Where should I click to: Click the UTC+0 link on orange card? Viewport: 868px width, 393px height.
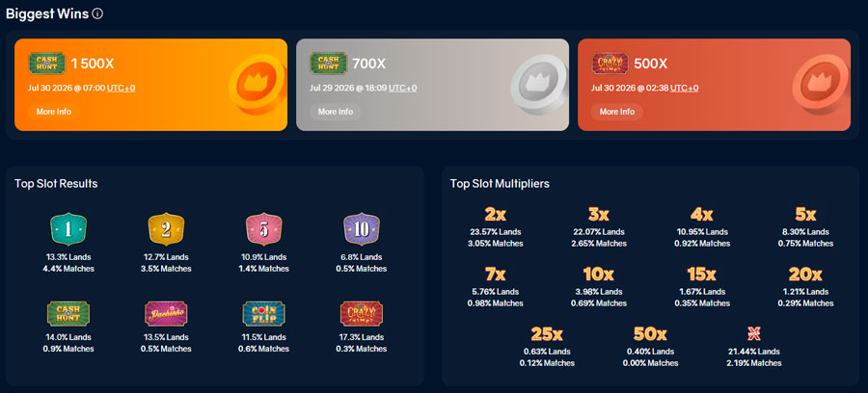pyautogui.click(x=122, y=88)
